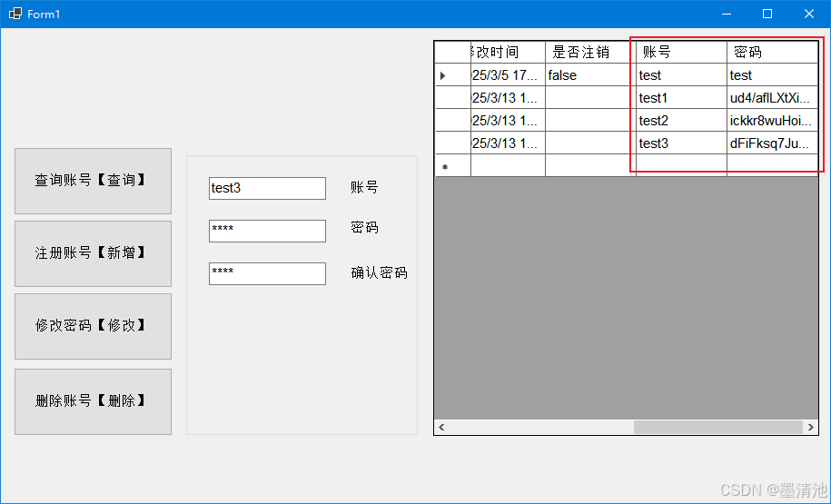This screenshot has height=504, width=831.
Task: Click the Form1 window icon
Action: coord(15,14)
